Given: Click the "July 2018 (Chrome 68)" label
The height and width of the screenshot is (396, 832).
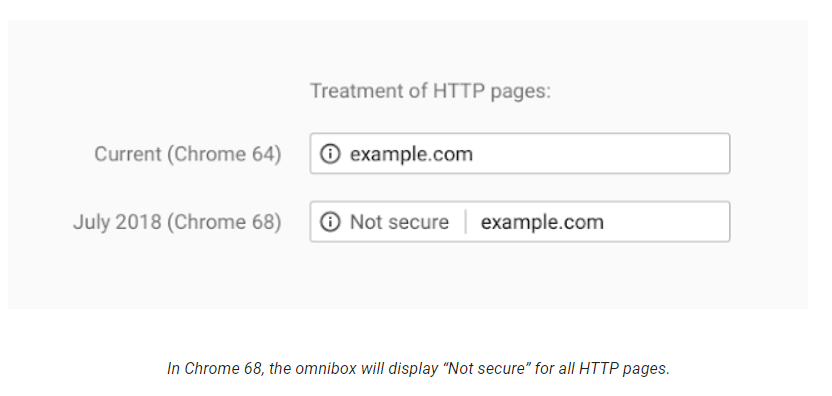Looking at the screenshot, I should click(177, 222).
